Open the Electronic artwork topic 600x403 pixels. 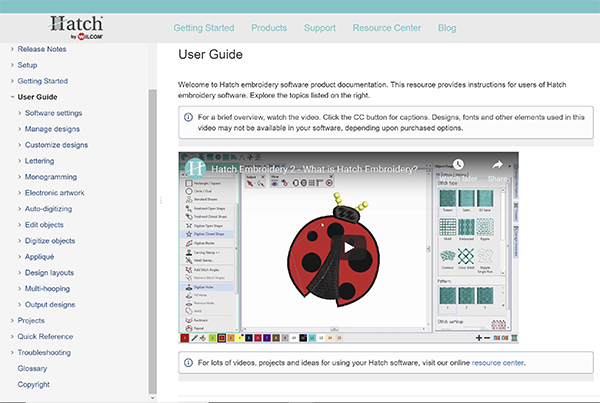point(54,193)
